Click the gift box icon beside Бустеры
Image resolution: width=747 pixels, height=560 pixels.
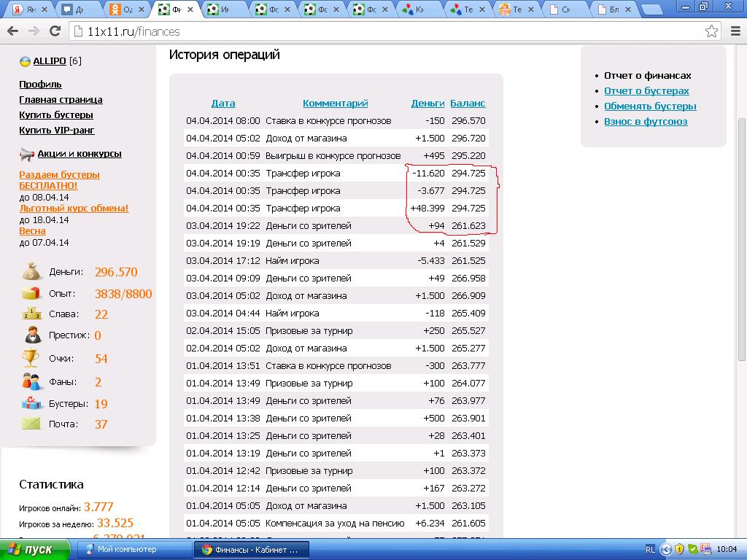31,403
